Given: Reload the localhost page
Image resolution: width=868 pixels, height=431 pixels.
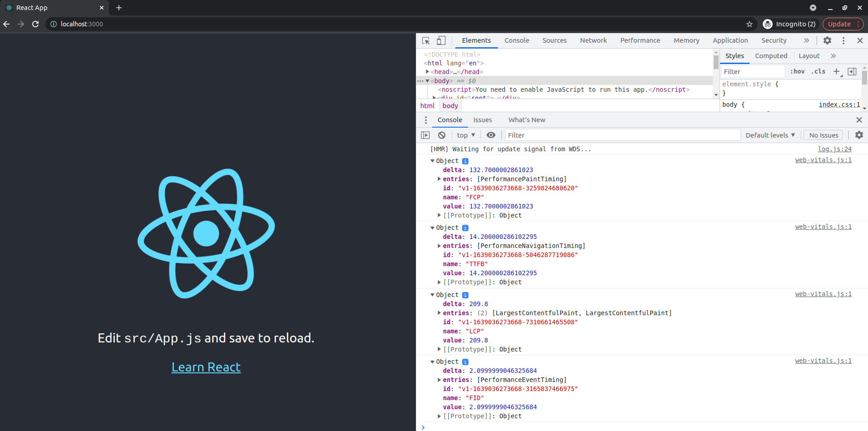Looking at the screenshot, I should pyautogui.click(x=35, y=24).
